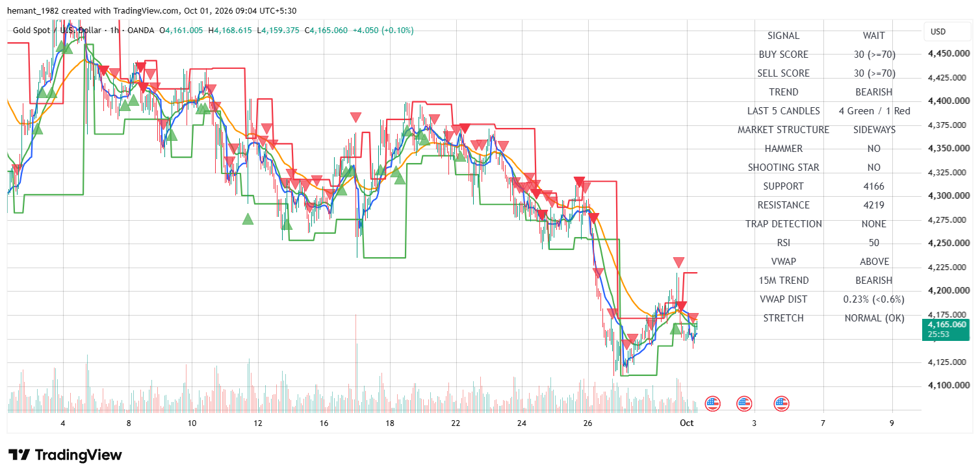Click the 15M TREND label
The width and height of the screenshot is (980, 476).
(x=784, y=281)
